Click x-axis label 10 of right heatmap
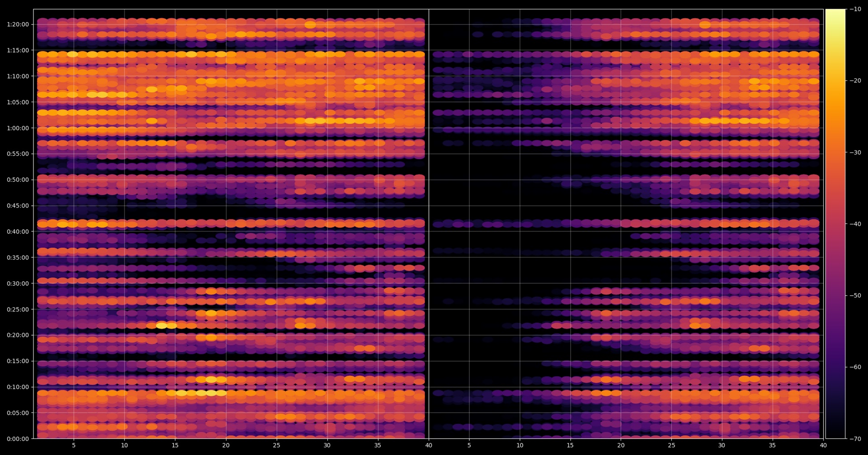Screen dimensions: 868x455 (520, 446)
